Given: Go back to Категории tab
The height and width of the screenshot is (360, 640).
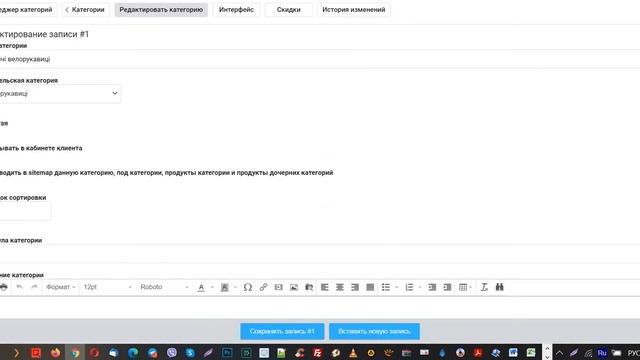Looking at the screenshot, I should pos(85,9).
